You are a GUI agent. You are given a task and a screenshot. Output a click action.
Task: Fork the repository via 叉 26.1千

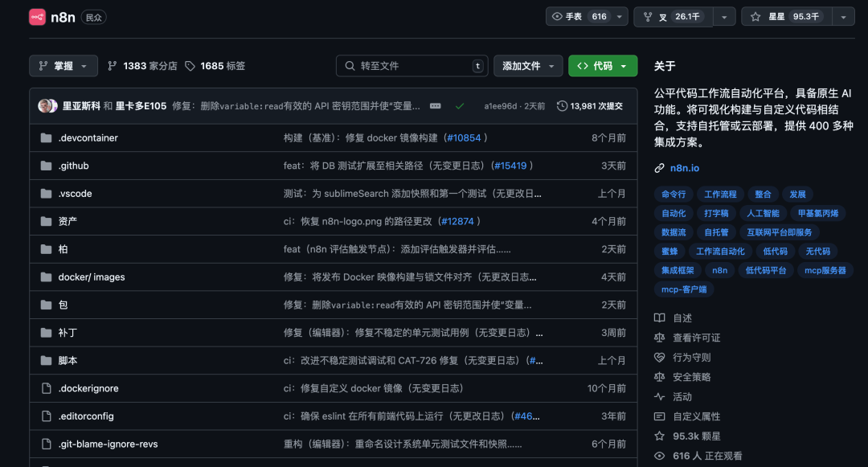coord(674,17)
